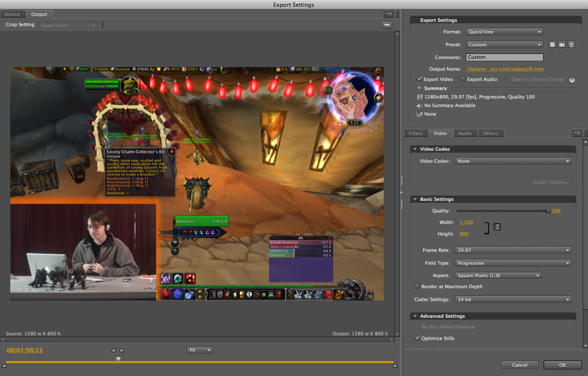Screen dimensions: 588x376
Task: Click the Set Out Point marker icon
Action: pyautogui.click(x=122, y=350)
